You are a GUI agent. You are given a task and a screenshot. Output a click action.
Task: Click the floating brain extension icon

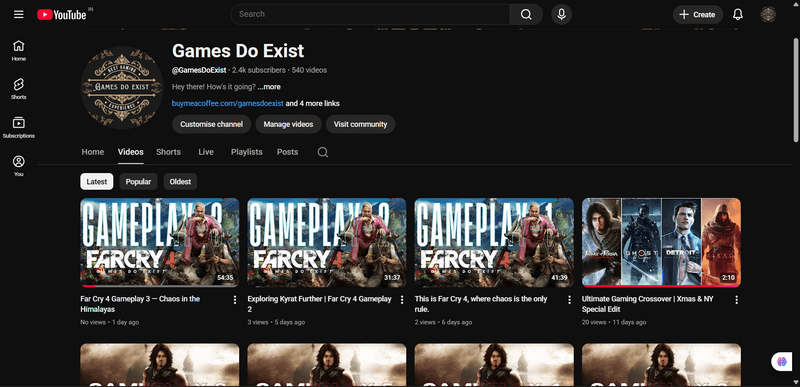tap(782, 362)
